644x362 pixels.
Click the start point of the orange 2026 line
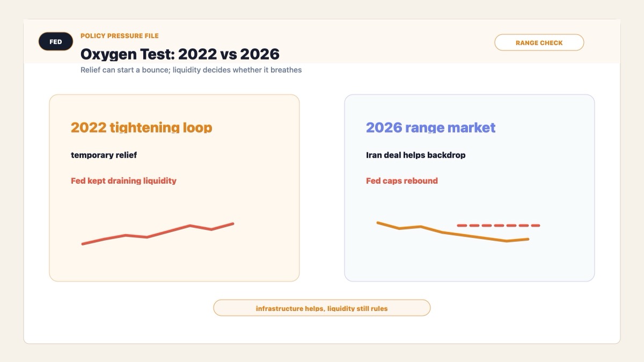[378, 223]
